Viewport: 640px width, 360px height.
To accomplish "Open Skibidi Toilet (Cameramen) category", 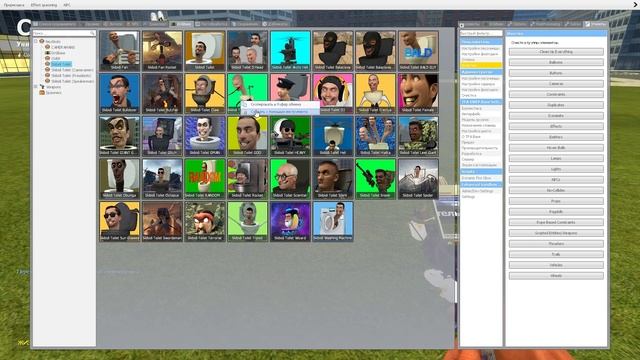I will (x=72, y=70).
